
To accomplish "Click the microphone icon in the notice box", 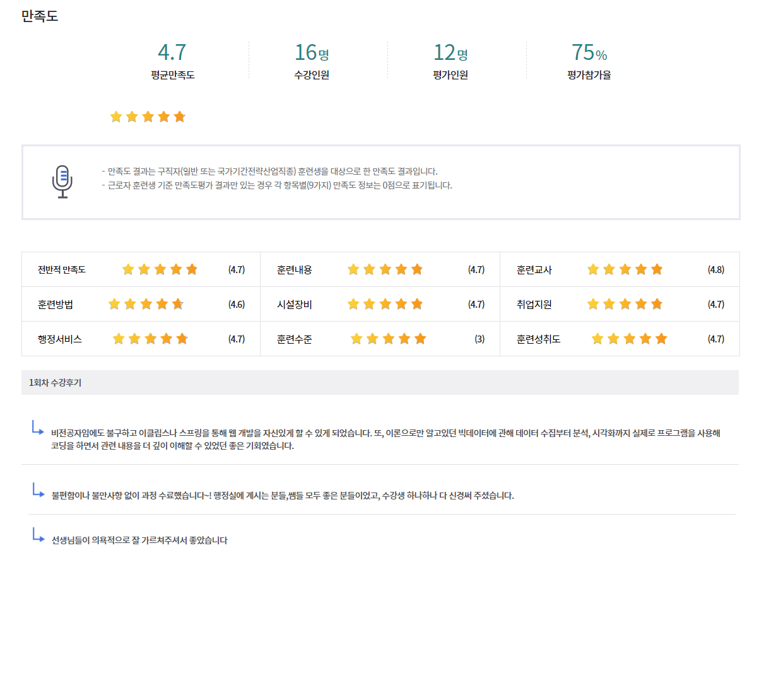I will (62, 182).
